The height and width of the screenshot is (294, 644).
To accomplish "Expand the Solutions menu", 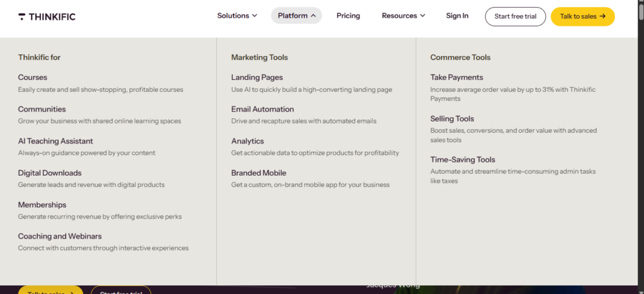I will coord(237,16).
